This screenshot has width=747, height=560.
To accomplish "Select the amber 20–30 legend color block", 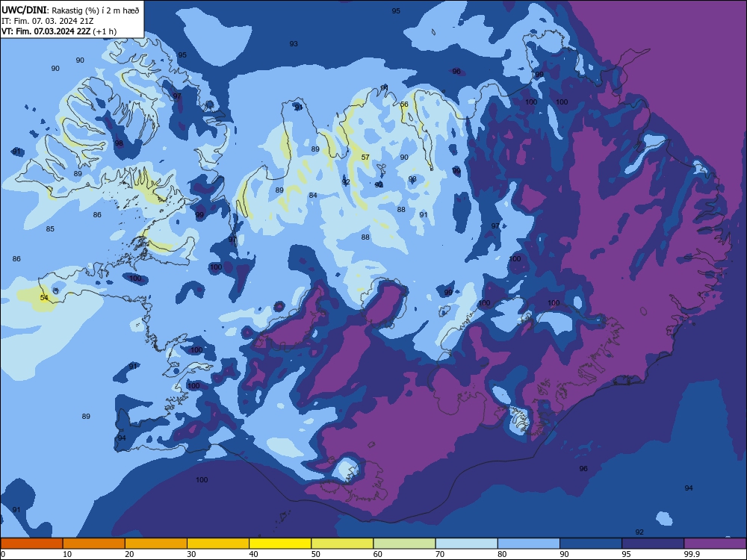I will tap(156, 544).
